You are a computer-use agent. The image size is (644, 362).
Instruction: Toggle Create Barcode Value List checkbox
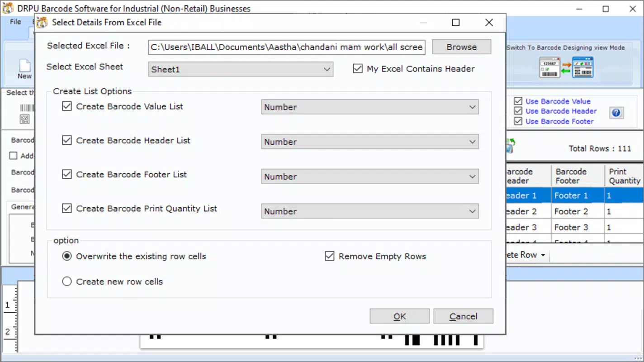67,106
